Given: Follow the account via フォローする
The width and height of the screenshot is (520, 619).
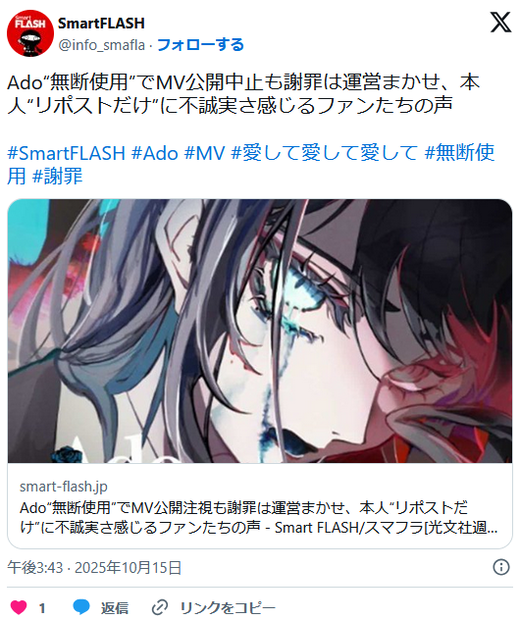Looking at the screenshot, I should 201,45.
